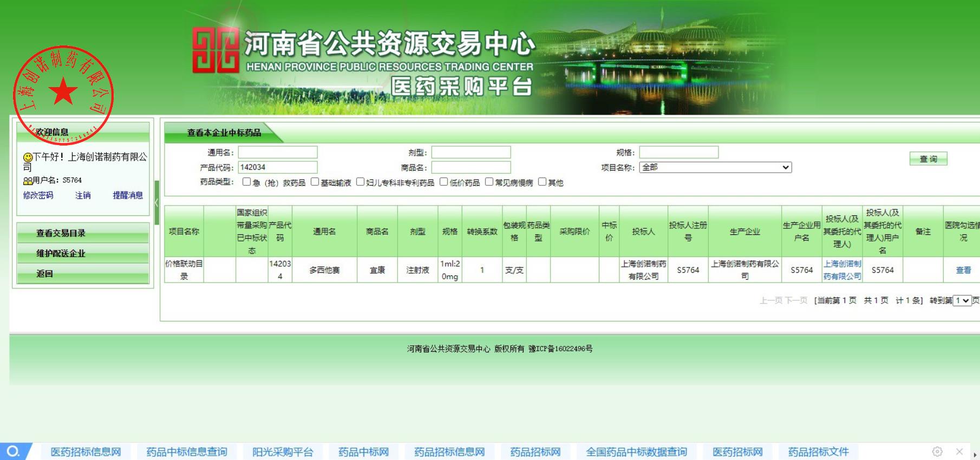Screen dimensions: 980x460
Task: Select the 常见病慢病 checkbox
Action: pos(489,182)
